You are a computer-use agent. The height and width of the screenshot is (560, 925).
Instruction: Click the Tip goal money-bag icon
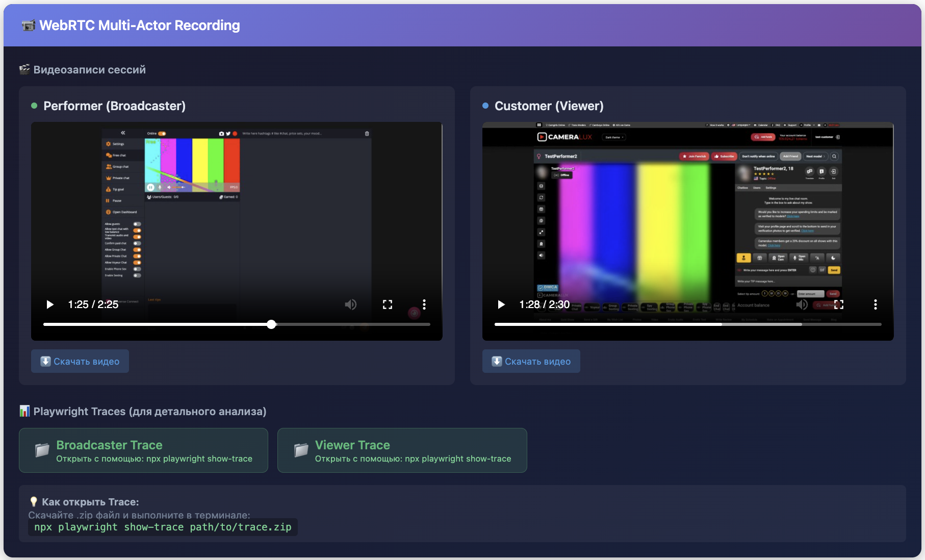coord(108,189)
